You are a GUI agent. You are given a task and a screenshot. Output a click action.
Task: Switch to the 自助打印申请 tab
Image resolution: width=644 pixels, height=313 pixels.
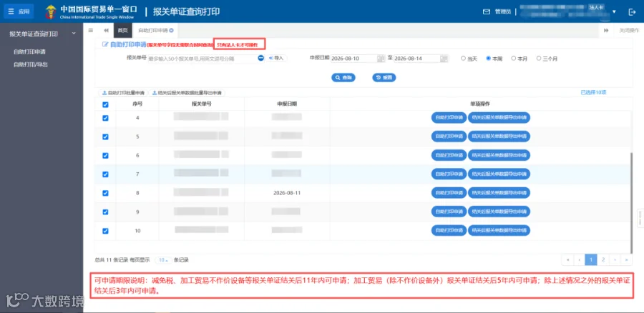click(x=153, y=30)
